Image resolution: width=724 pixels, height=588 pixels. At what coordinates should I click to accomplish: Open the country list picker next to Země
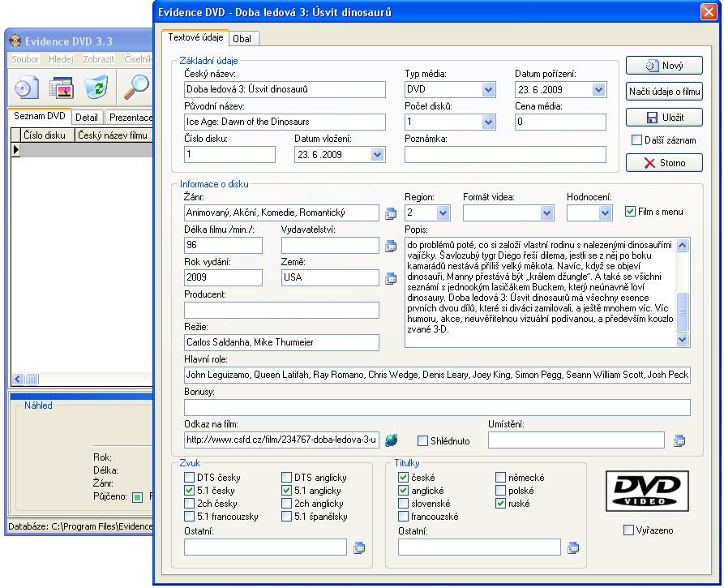click(x=391, y=278)
